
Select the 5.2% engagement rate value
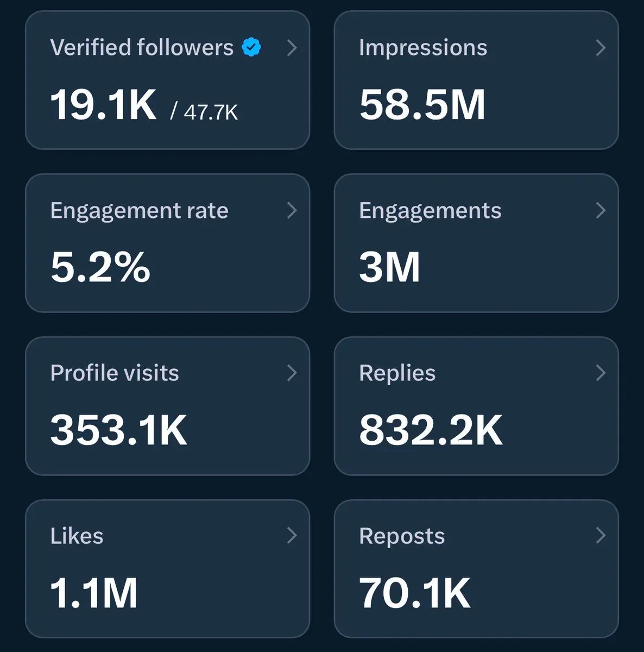tap(100, 267)
